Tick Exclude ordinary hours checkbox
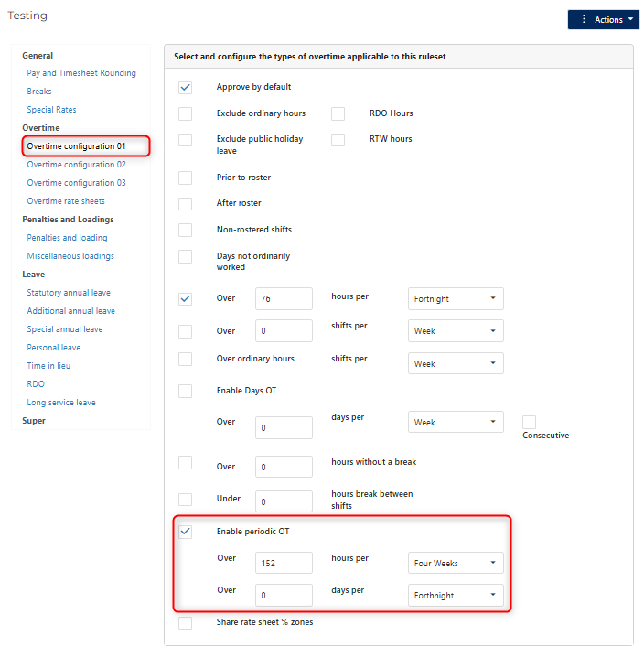 (x=185, y=113)
